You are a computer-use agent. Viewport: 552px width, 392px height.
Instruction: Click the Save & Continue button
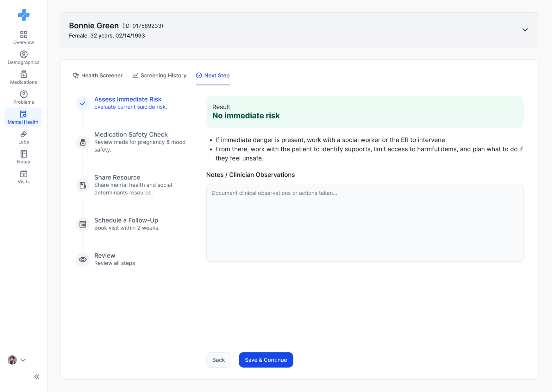click(x=266, y=360)
